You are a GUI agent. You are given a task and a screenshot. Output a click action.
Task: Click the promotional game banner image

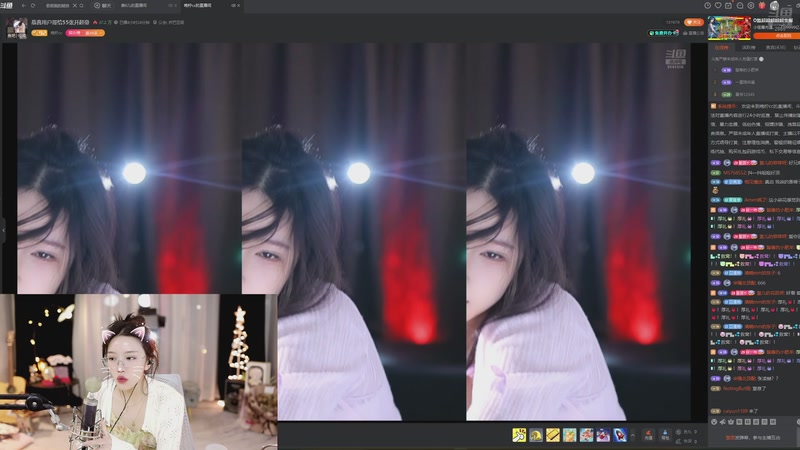point(729,28)
